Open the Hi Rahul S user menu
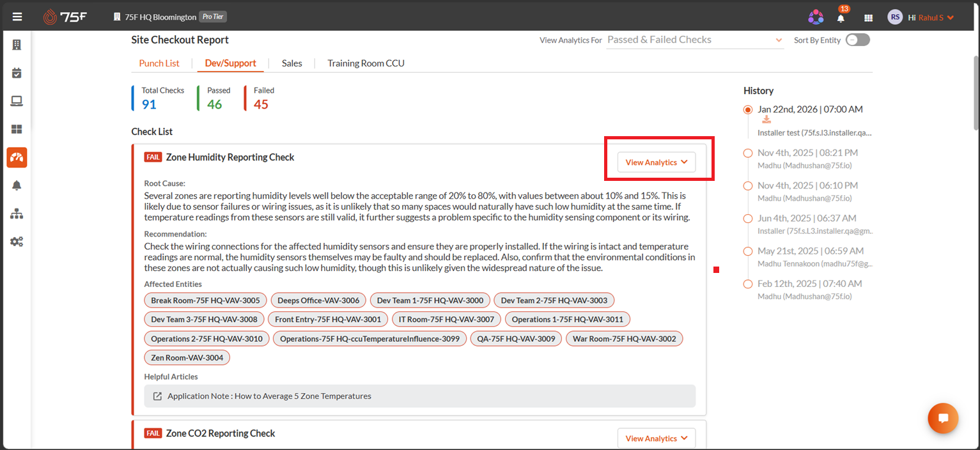Viewport: 980px width, 450px height. pyautogui.click(x=931, y=17)
